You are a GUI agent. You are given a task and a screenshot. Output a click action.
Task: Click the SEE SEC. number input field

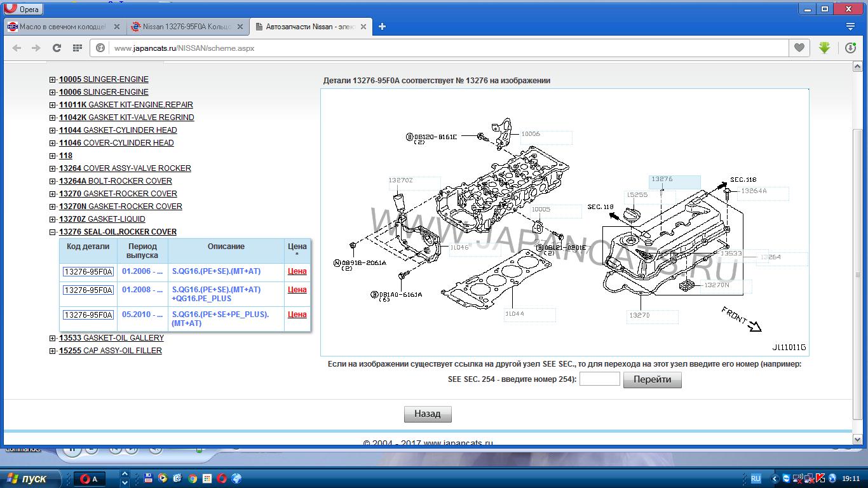(x=600, y=379)
